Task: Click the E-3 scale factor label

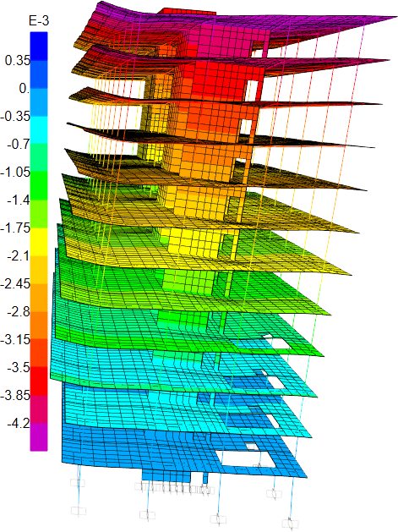Action: [39, 21]
